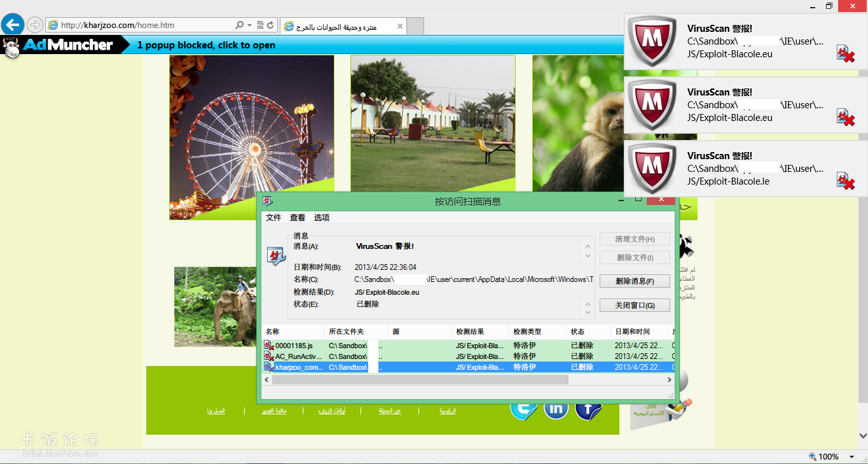This screenshot has width=868, height=464.
Task: Click the scan dialog title bar icon
Action: pyautogui.click(x=268, y=201)
